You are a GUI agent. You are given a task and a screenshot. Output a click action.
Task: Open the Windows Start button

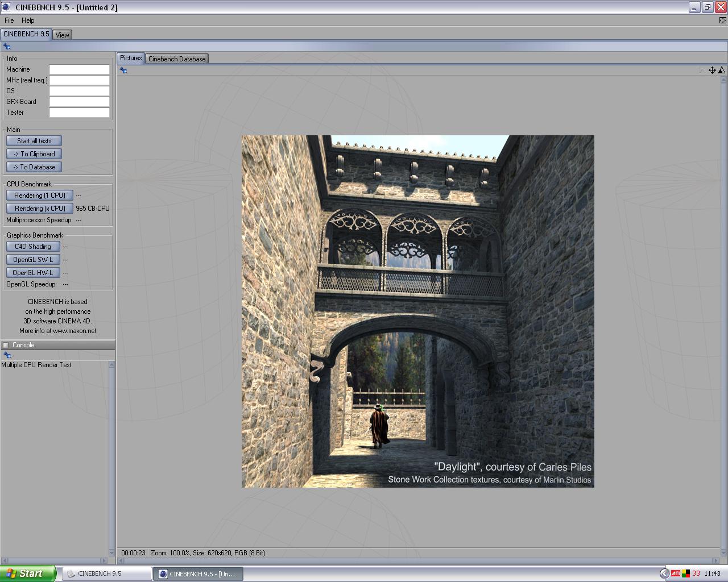coord(28,573)
